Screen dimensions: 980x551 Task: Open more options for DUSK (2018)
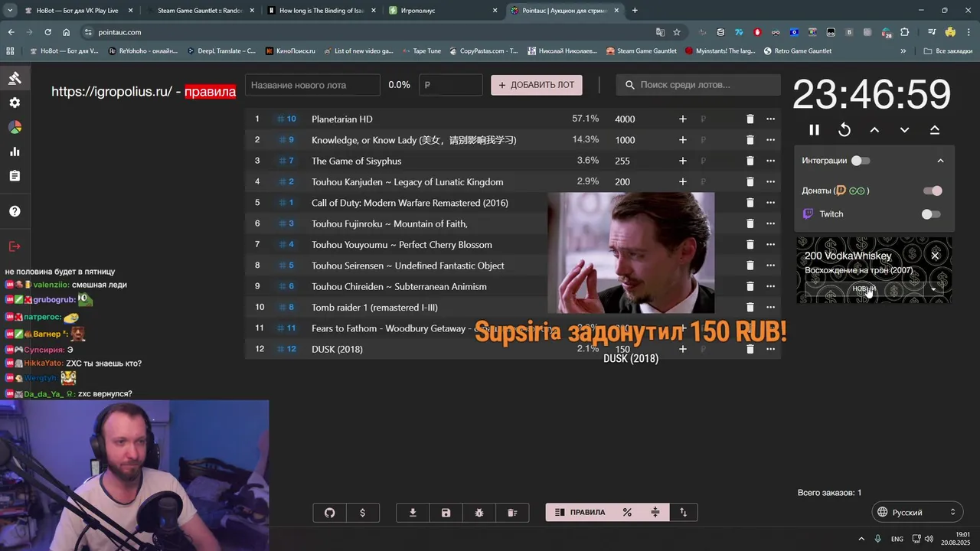click(x=771, y=349)
